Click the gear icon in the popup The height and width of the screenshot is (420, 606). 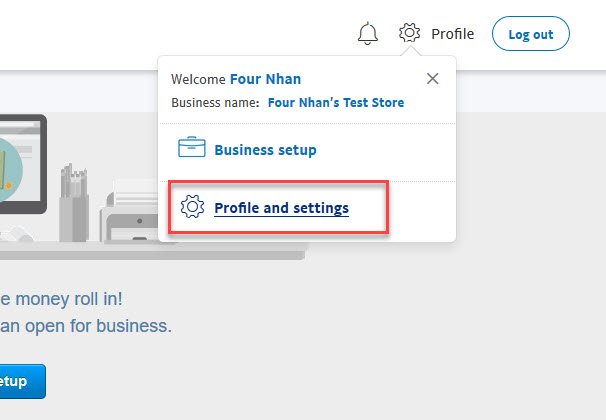192,207
